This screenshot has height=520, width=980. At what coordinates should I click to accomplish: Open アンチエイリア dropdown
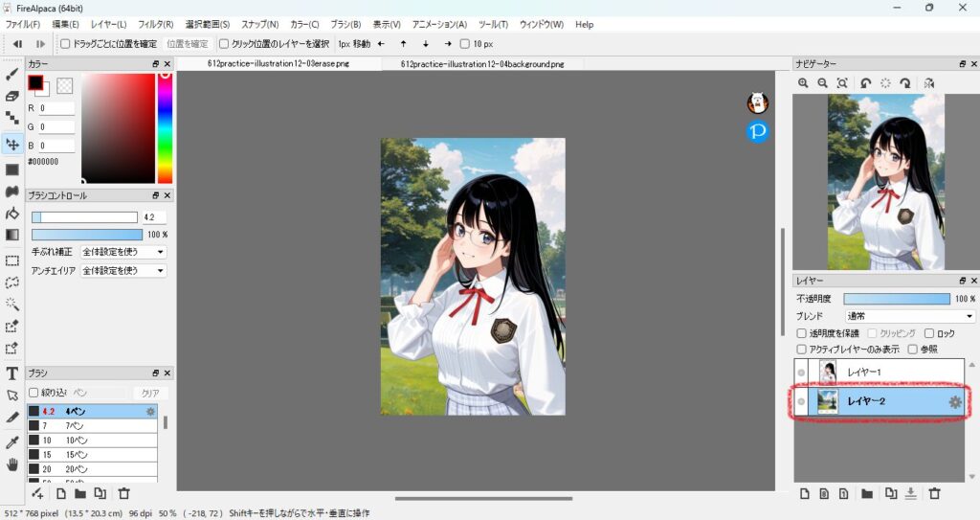pyautogui.click(x=123, y=271)
